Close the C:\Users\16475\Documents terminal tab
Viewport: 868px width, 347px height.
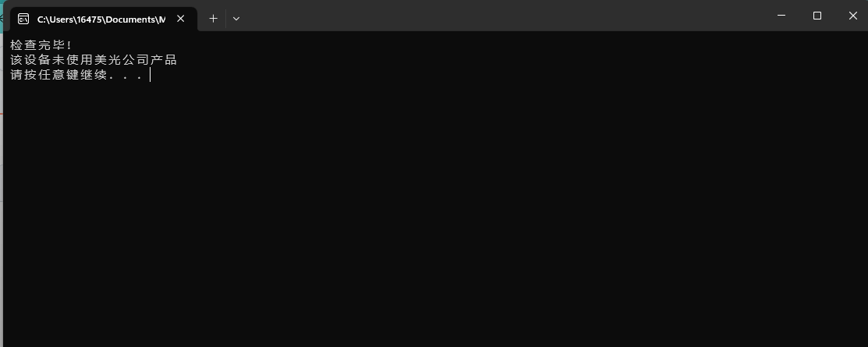[180, 18]
